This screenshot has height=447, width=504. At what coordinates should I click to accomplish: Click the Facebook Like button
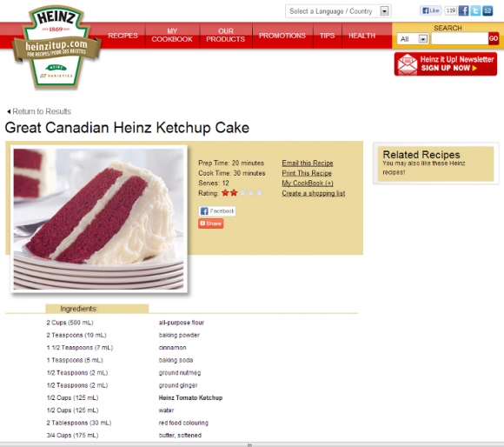coord(431,10)
